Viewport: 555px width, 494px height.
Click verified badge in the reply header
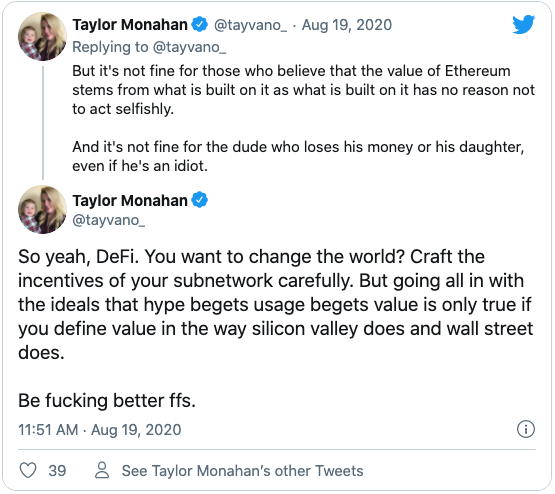200,24
